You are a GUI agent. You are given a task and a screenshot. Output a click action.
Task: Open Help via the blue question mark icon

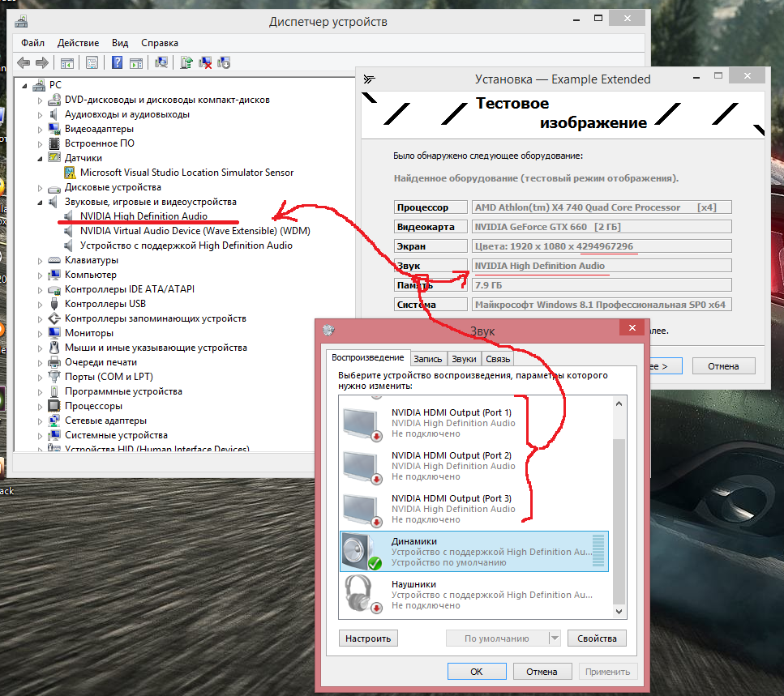click(x=117, y=62)
